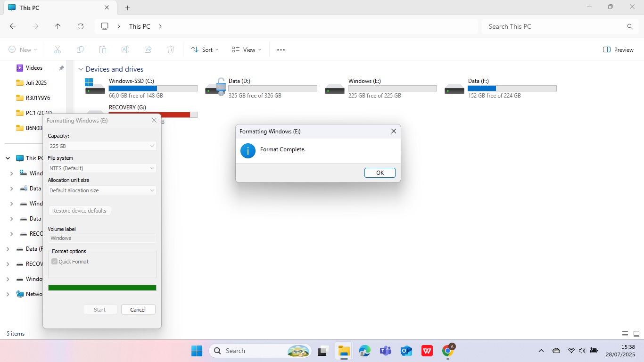Switch to large thumbnails view icon

click(636, 334)
